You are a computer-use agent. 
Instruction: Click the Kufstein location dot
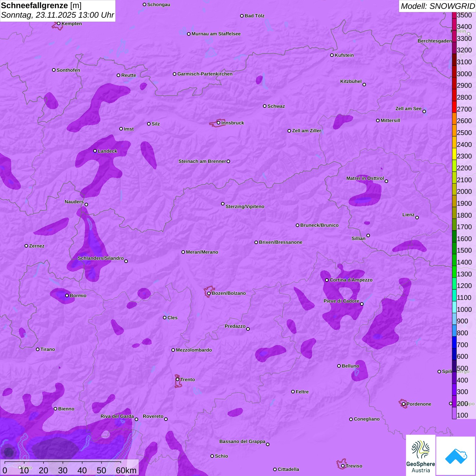332,55
